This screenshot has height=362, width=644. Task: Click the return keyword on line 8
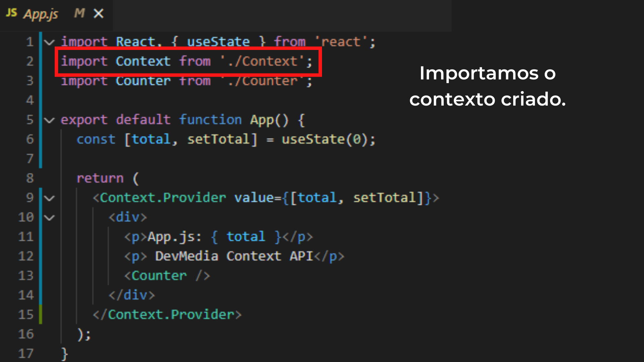pyautogui.click(x=100, y=178)
